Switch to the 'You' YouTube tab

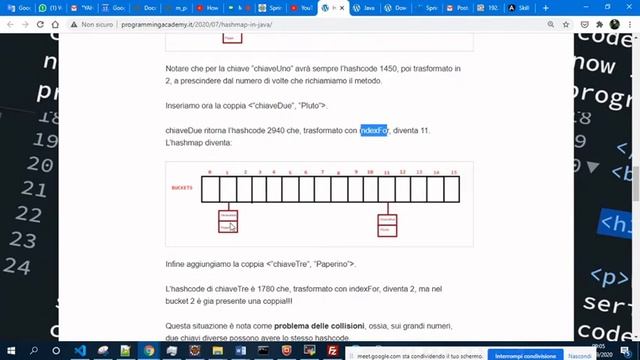pos(302,8)
